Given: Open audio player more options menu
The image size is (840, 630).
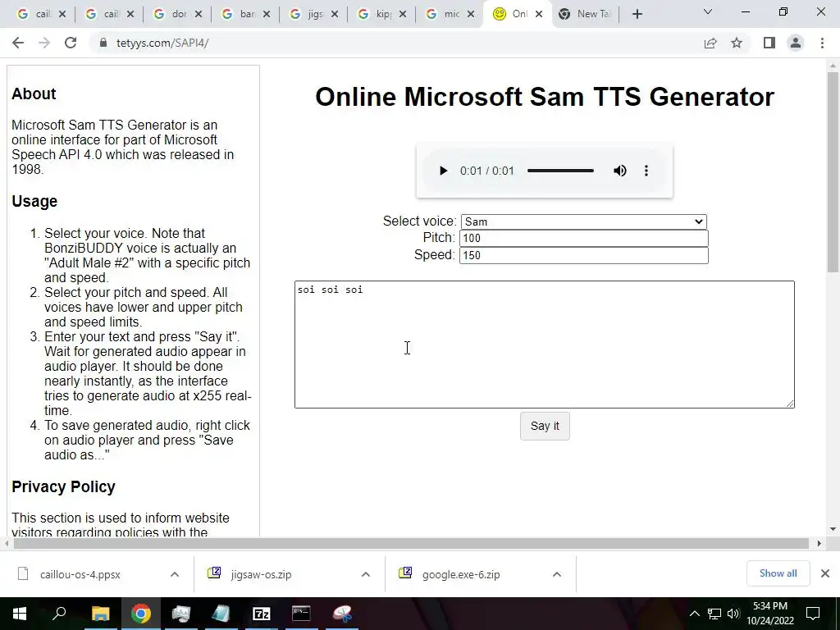Looking at the screenshot, I should pyautogui.click(x=646, y=171).
